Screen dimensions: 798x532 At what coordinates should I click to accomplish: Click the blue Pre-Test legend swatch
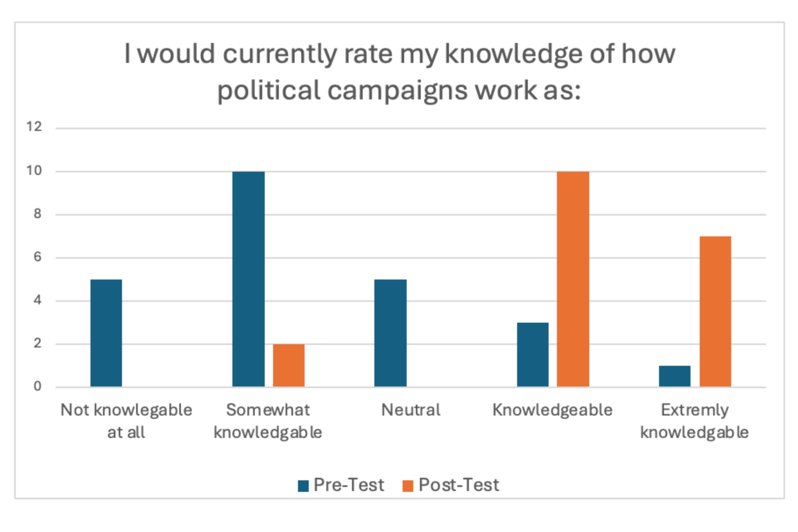click(303, 486)
